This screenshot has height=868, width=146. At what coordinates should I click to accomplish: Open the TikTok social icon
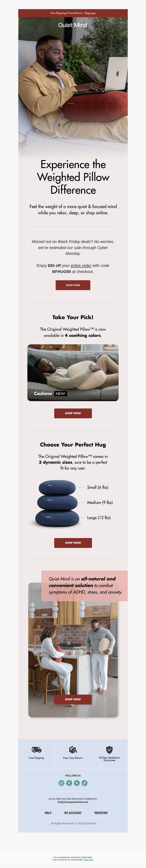(x=84, y=783)
